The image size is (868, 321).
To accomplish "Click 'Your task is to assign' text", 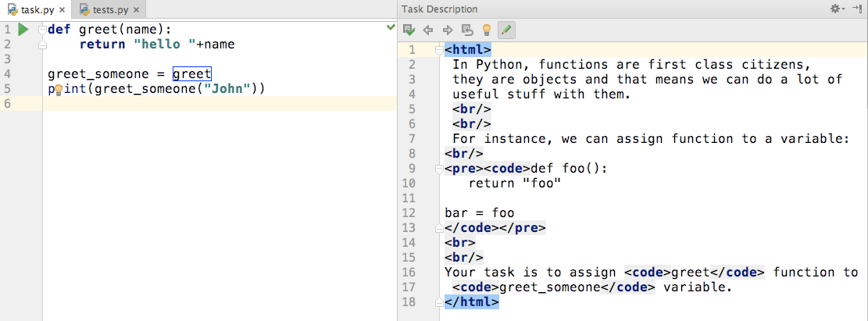I will tap(530, 273).
